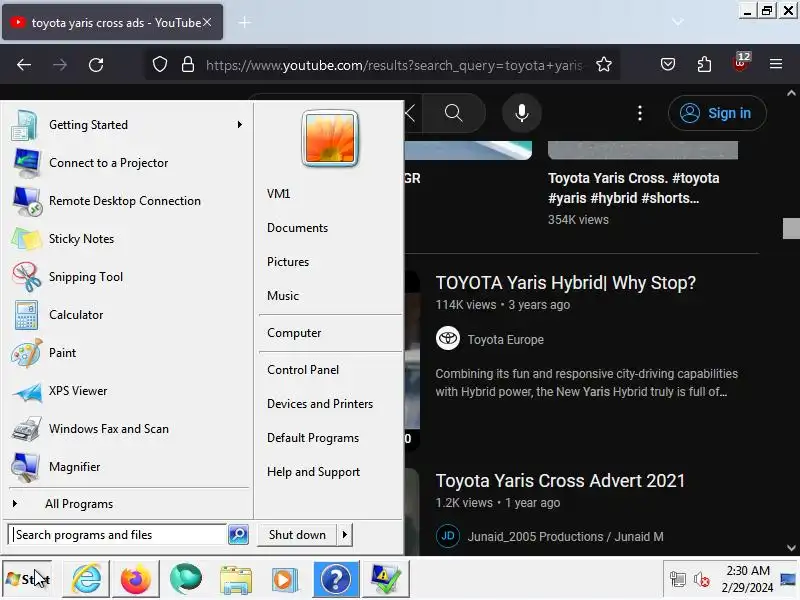Open XPS Viewer
The height and width of the screenshot is (600, 800).
coord(127,391)
